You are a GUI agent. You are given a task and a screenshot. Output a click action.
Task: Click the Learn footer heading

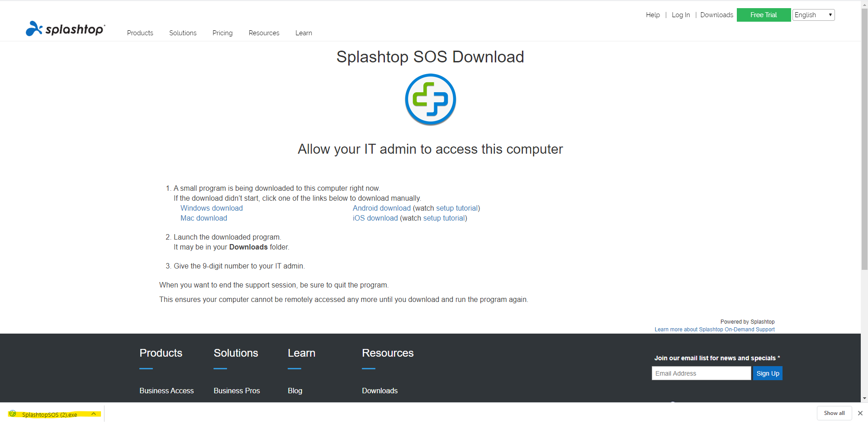301,353
